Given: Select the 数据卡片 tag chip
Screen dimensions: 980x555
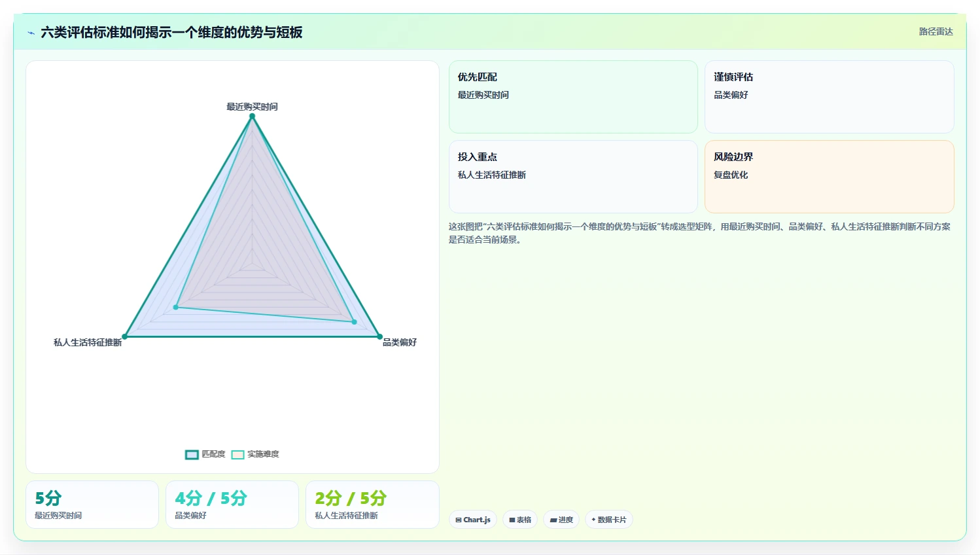Looking at the screenshot, I should 608,520.
